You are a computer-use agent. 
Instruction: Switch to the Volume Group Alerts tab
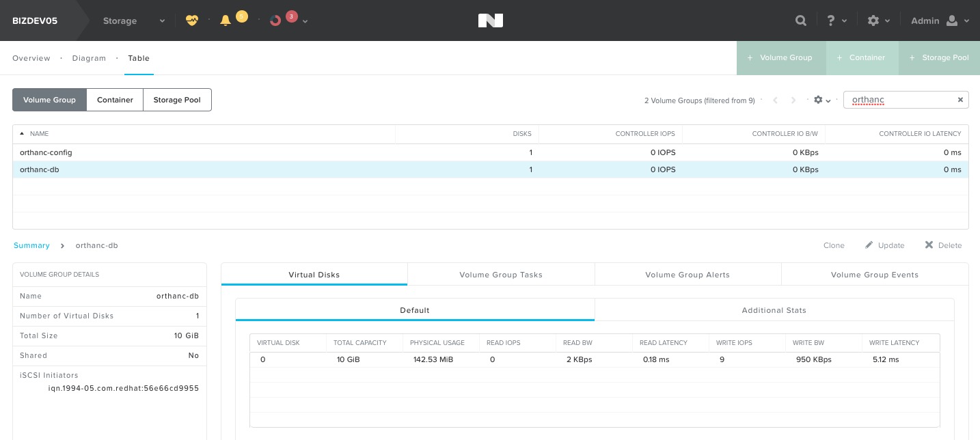click(x=688, y=275)
